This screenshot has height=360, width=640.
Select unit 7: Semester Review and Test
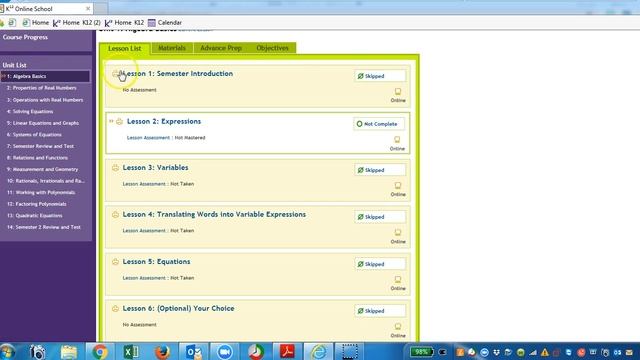click(40, 146)
